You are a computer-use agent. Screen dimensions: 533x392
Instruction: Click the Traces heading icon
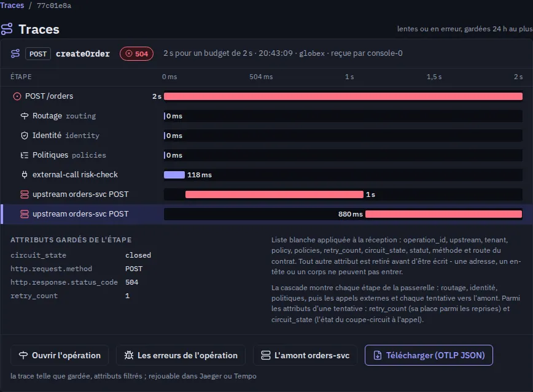(7, 29)
